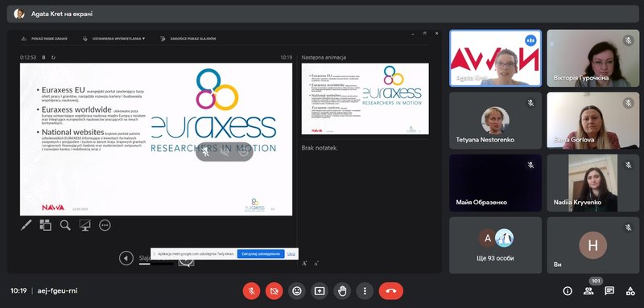Click the participant count badge 101
The image size is (644, 308).
(596, 281)
